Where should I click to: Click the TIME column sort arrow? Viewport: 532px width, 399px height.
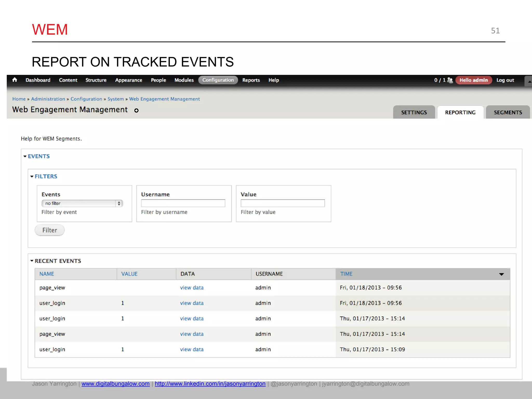pos(501,274)
